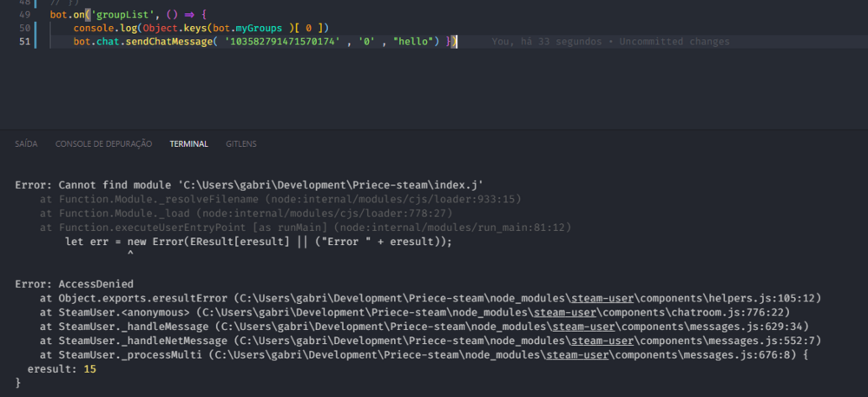Open steam-user link on the helpers.js:105 line
The image size is (868, 397).
tap(579, 298)
